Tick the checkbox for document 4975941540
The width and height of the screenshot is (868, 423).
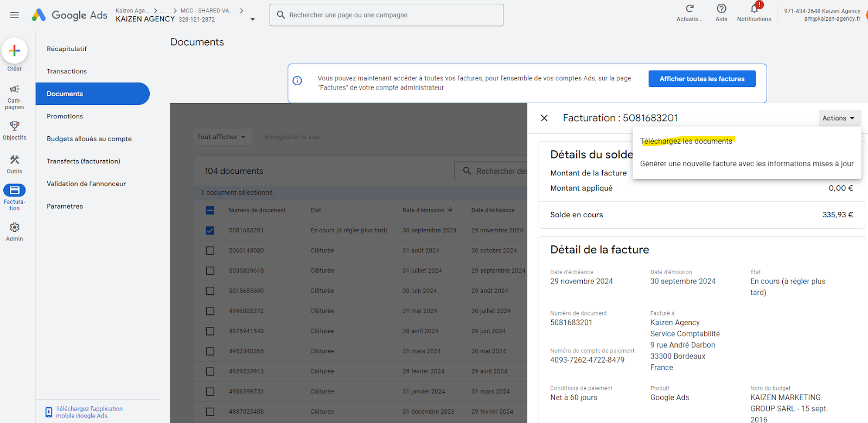(x=210, y=331)
